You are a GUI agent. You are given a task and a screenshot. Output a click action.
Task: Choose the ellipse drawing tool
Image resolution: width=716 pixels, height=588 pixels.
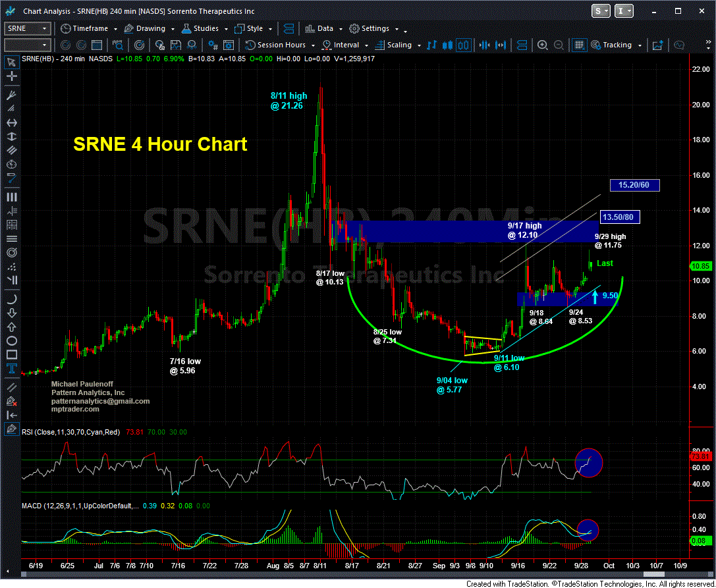(11, 340)
